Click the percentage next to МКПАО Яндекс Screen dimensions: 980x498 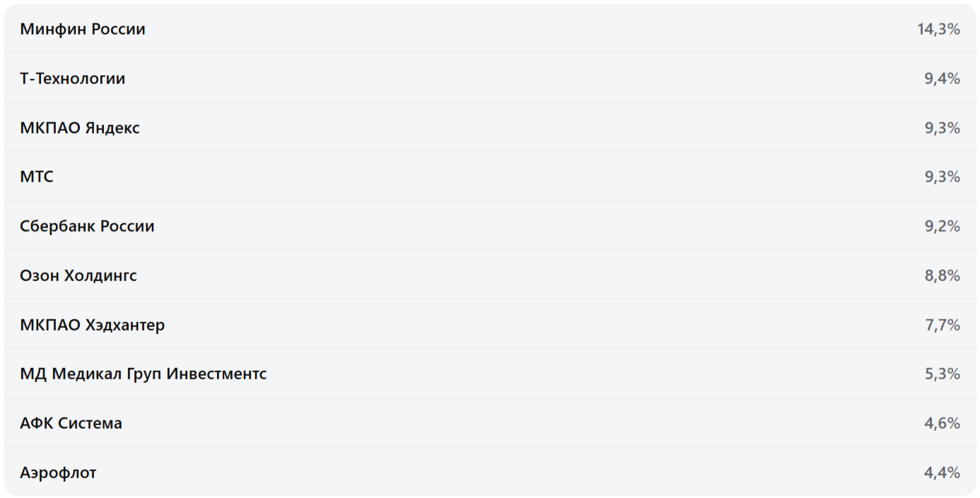942,128
